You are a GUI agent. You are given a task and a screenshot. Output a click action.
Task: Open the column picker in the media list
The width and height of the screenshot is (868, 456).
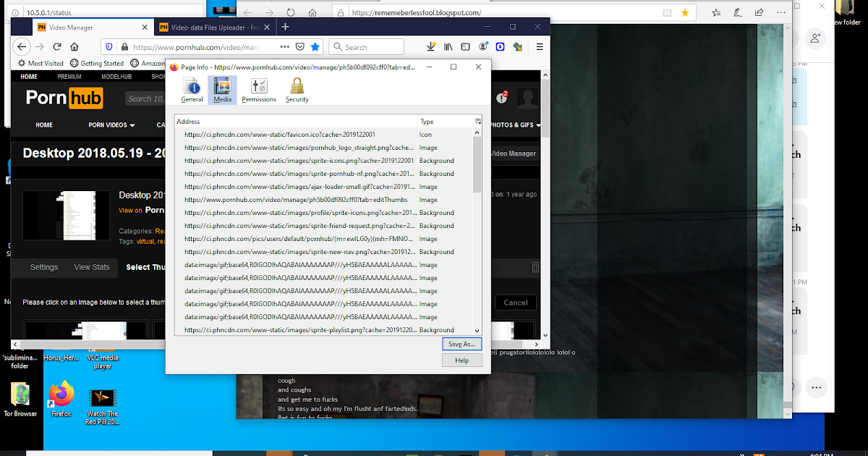[x=477, y=122]
